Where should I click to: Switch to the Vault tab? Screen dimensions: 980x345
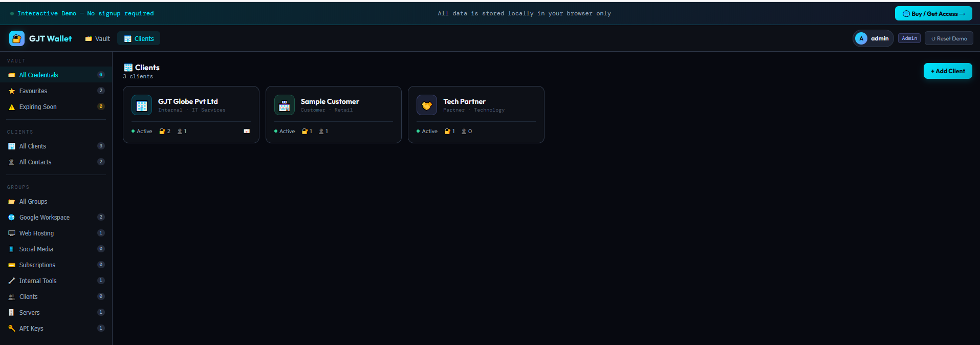(97, 38)
